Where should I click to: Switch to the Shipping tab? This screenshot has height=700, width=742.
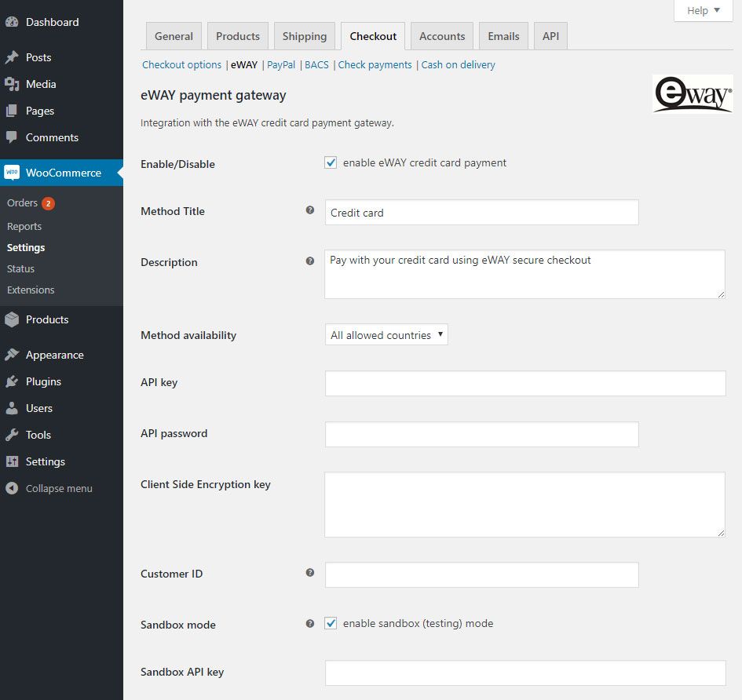coord(305,36)
